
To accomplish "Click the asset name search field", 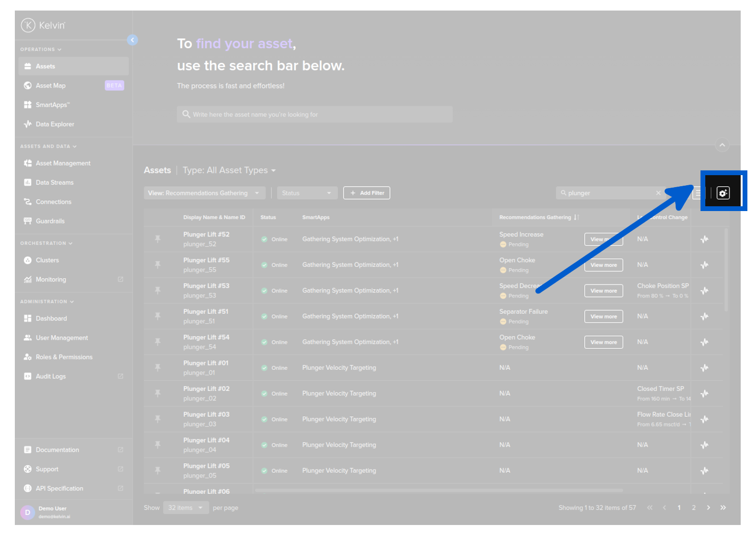I will pos(314,114).
